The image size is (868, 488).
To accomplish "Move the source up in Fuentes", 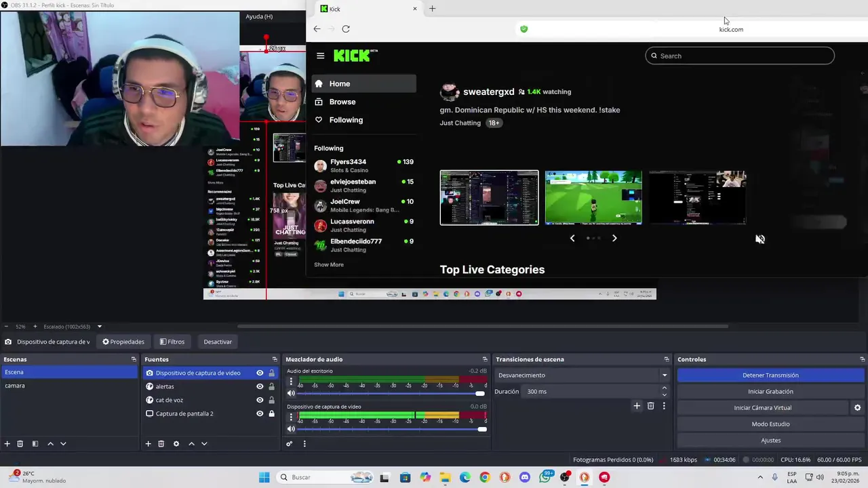I will tap(191, 444).
